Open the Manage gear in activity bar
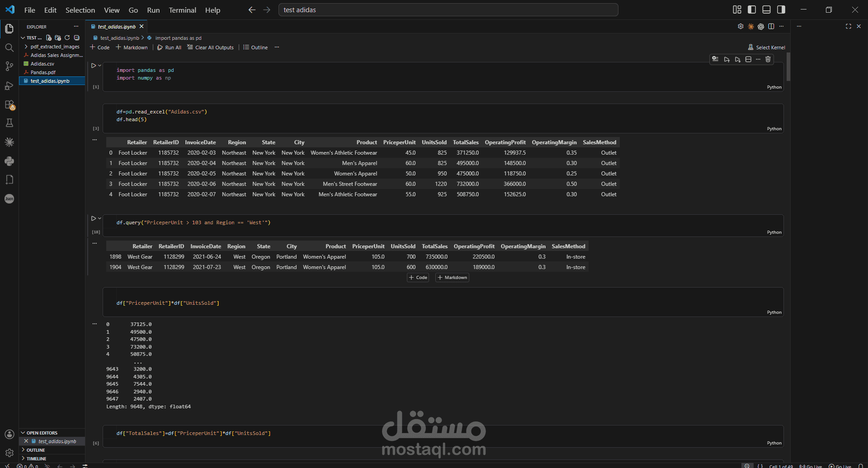 9,453
